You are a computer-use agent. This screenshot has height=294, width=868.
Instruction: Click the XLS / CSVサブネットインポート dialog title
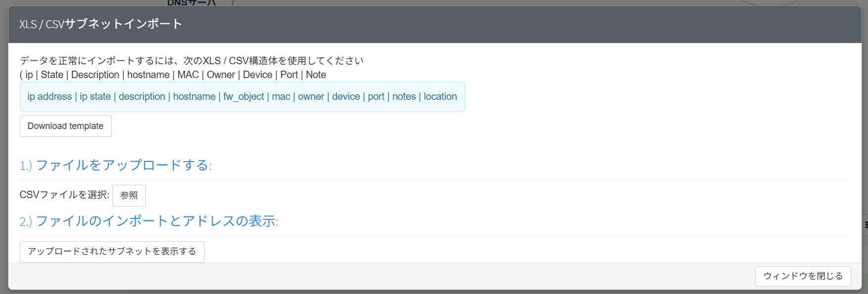tap(101, 24)
